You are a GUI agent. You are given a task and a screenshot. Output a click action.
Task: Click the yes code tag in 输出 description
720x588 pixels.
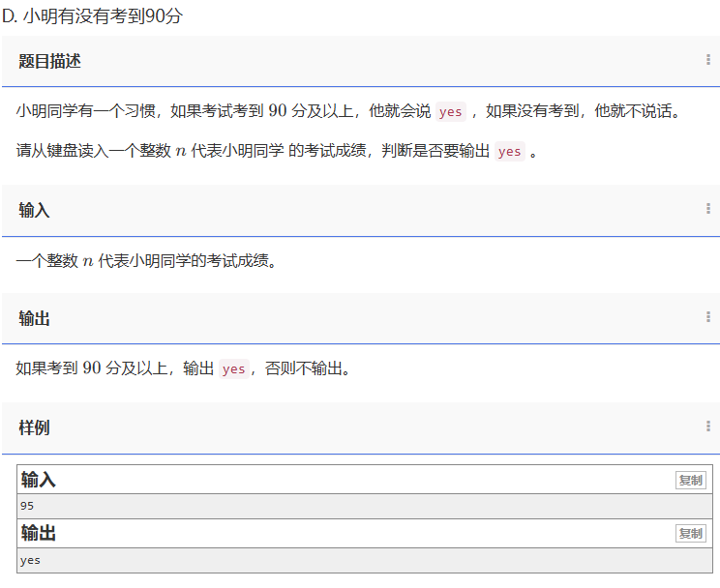(233, 368)
